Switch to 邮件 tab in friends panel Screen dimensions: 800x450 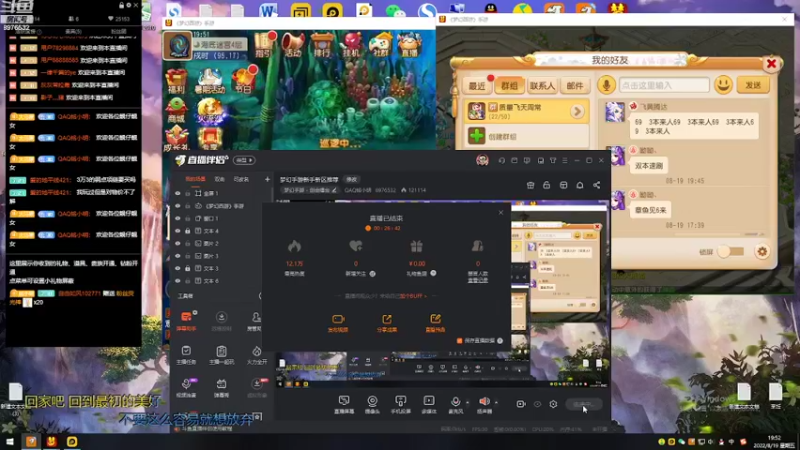pos(574,86)
